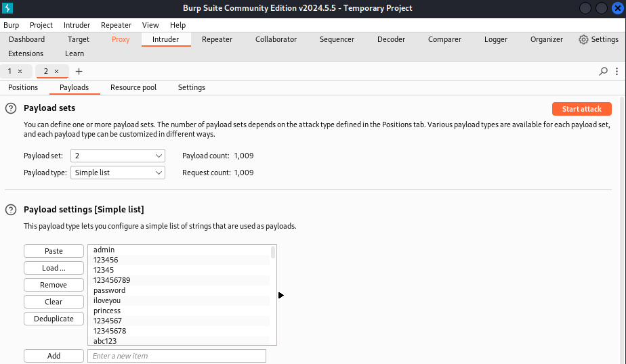Click the Load ... button
This screenshot has height=364, width=626.
(54, 268)
